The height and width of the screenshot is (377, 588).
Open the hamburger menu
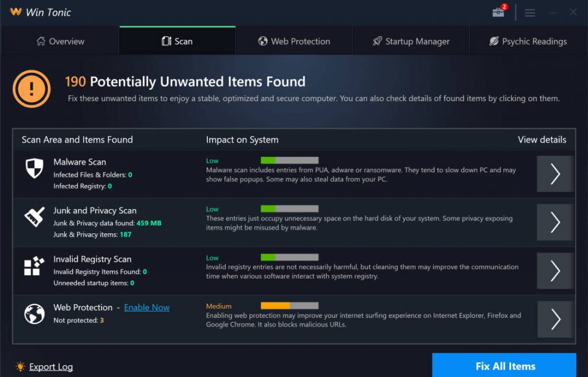point(529,11)
